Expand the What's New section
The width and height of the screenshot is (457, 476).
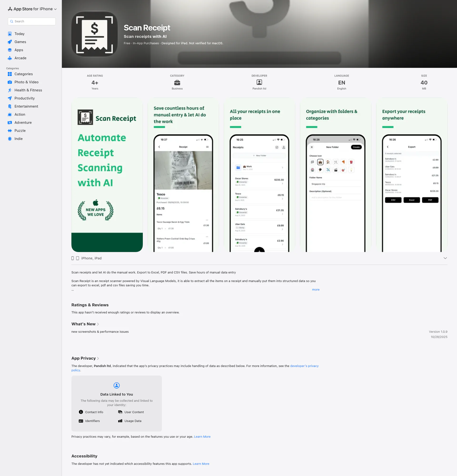(x=85, y=324)
